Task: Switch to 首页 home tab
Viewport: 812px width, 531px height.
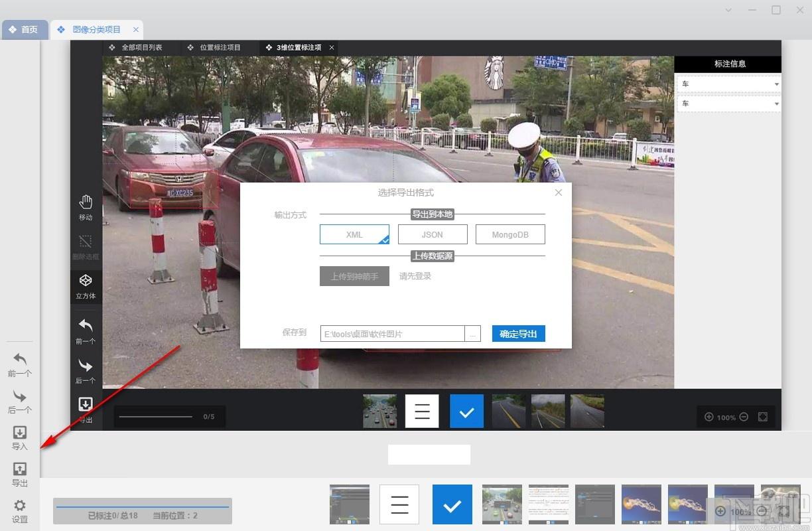Action: 25,30
